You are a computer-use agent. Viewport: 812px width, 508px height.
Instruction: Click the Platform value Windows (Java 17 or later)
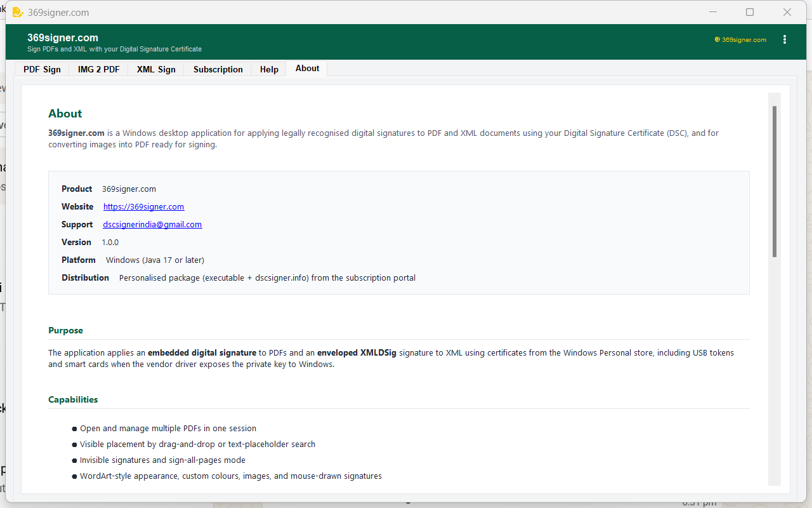pyautogui.click(x=155, y=260)
